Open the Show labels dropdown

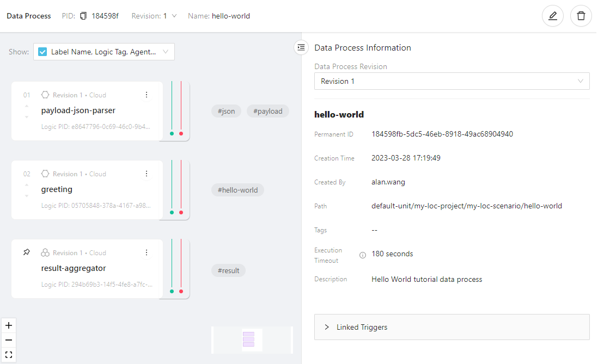point(166,52)
